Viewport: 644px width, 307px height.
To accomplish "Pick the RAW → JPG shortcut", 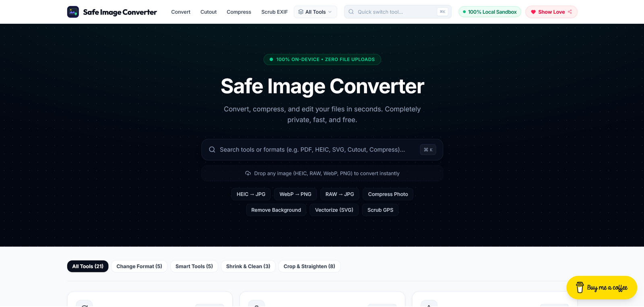I will point(340,194).
